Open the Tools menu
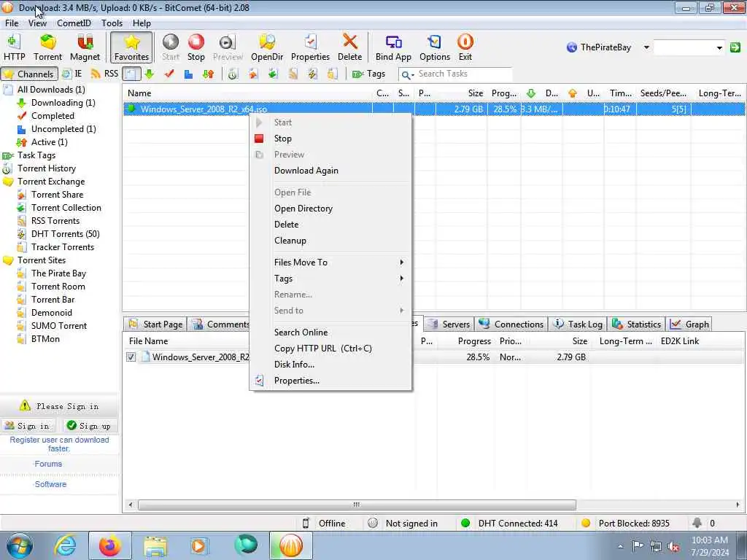The image size is (747, 560). [x=112, y=23]
